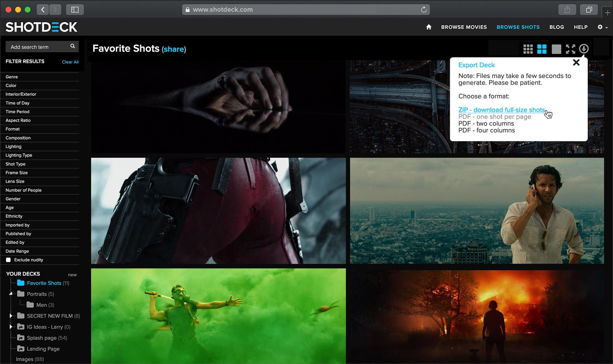
Task: Expand the SECRET NEW FILM deck folder
Action: click(10, 316)
